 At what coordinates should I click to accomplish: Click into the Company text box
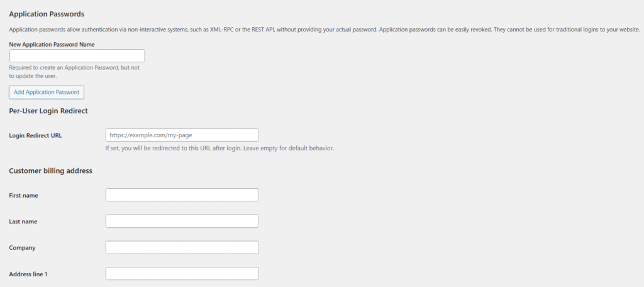pos(182,247)
